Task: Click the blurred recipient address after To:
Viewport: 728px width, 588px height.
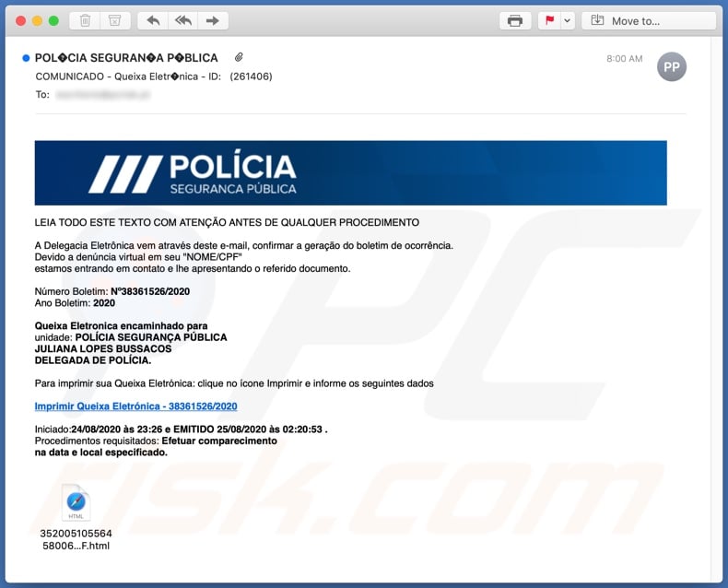Action: tap(103, 95)
